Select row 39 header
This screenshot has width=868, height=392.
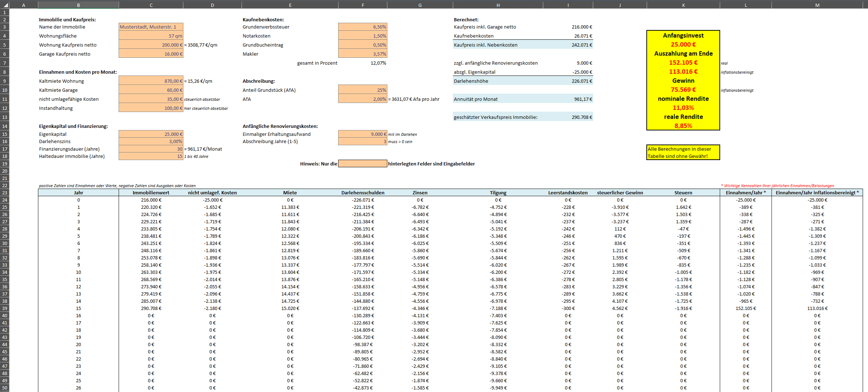5,308
